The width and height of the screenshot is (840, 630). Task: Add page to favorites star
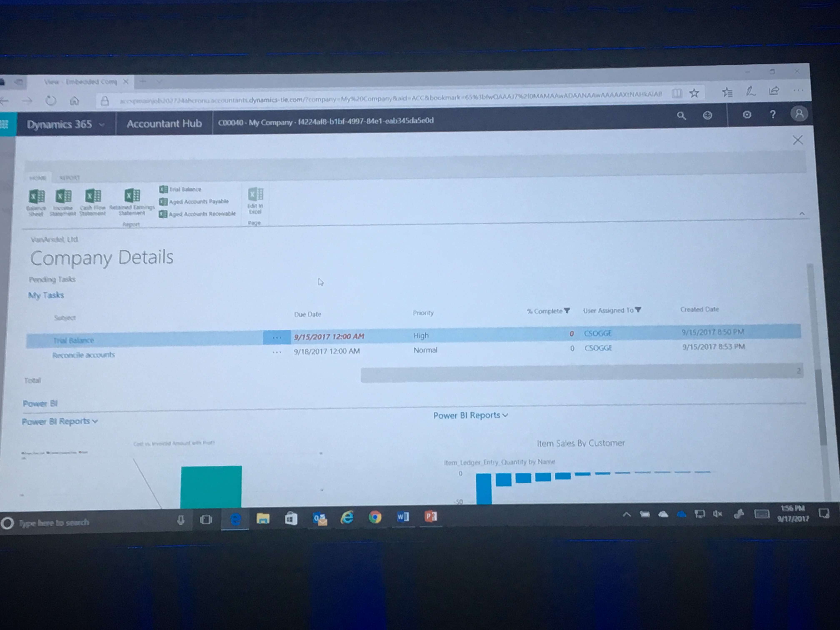pos(694,93)
